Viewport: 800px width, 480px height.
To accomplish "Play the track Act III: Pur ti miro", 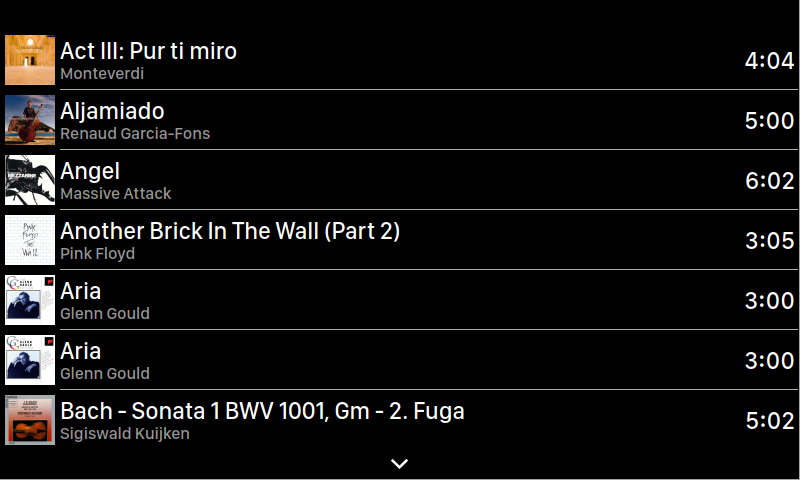I will point(148,51).
